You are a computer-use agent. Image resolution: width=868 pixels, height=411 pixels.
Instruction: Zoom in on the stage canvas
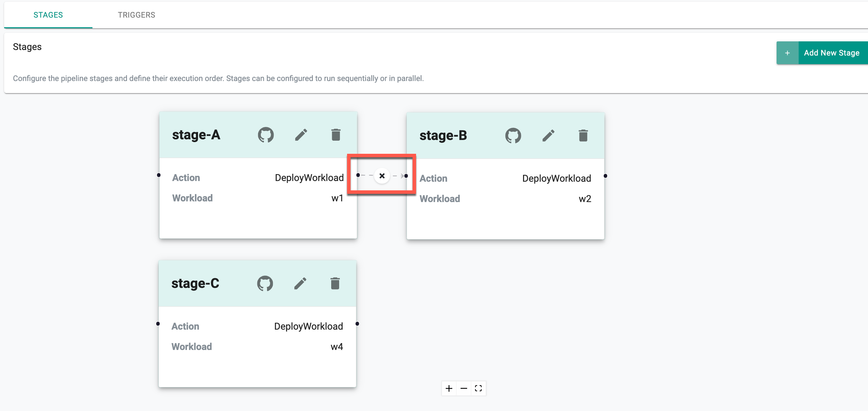449,389
